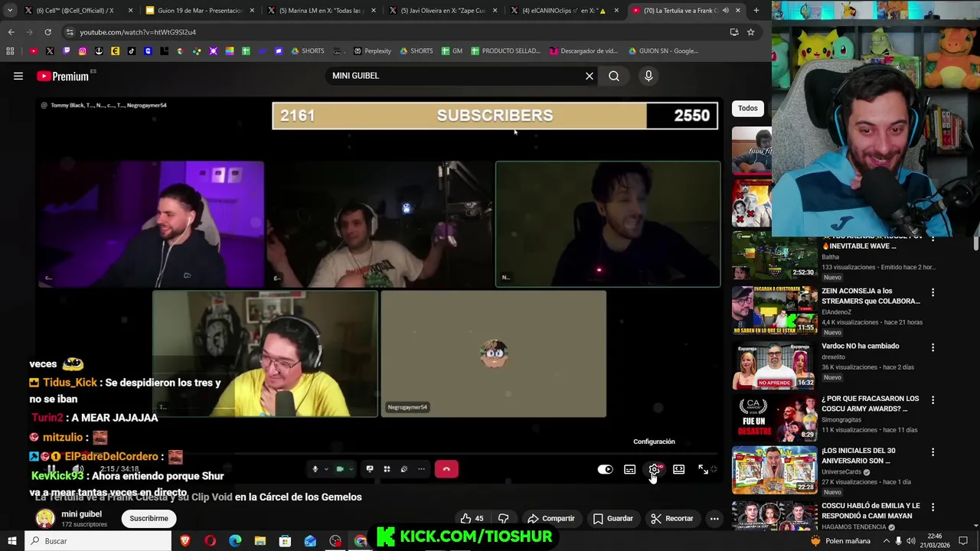
Task: Bookmark this page with the star
Action: pos(751,32)
